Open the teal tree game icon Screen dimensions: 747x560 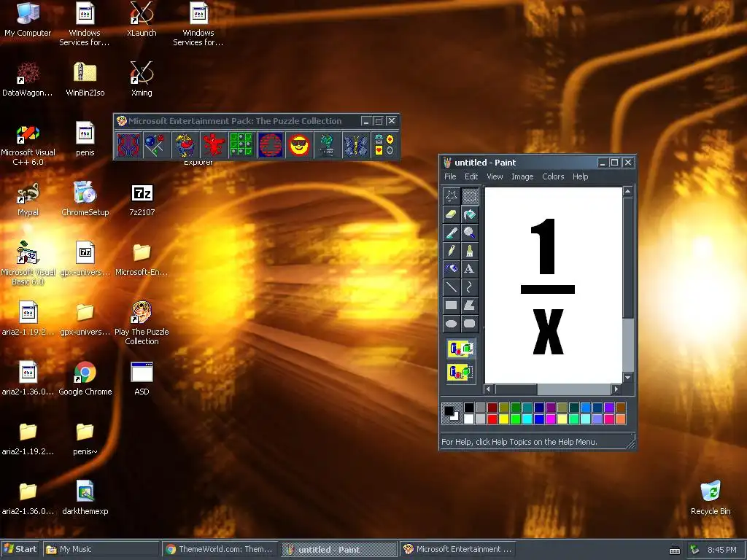point(328,145)
